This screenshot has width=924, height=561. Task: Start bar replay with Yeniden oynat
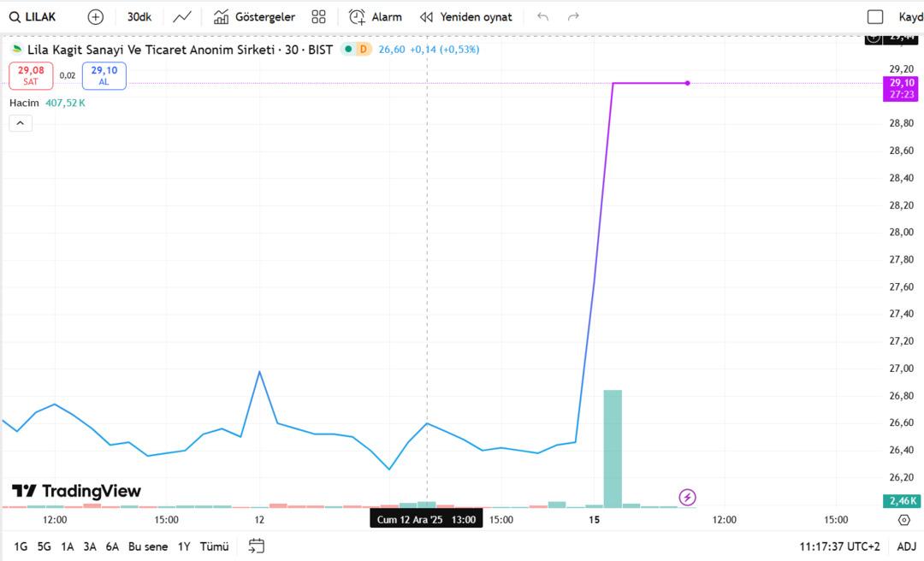click(x=466, y=17)
